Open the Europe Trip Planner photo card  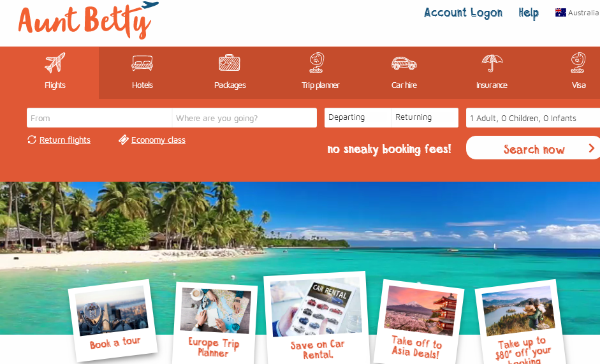coord(214,323)
